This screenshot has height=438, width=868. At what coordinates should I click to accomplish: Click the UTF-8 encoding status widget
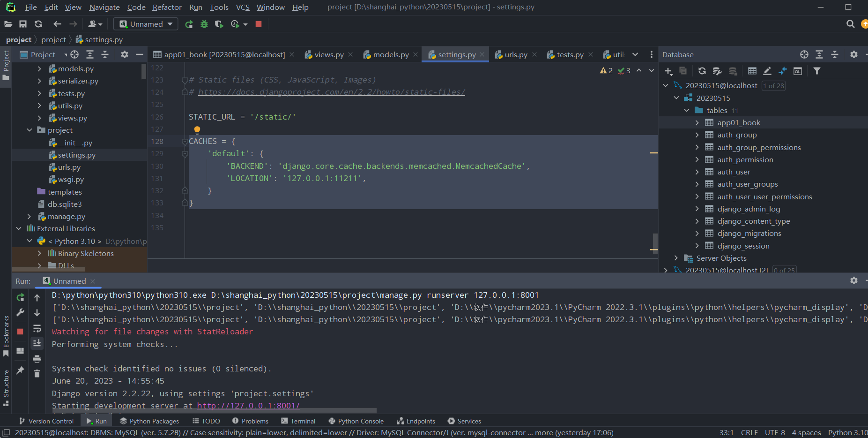point(775,432)
